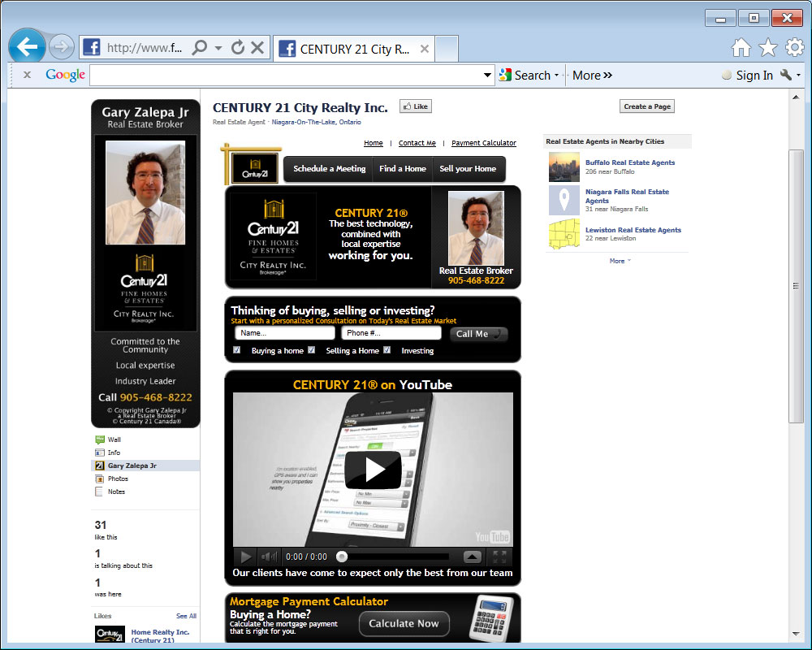Toggle the Buying a home checkbox
Screen dimensions: 812x650
pos(236,350)
